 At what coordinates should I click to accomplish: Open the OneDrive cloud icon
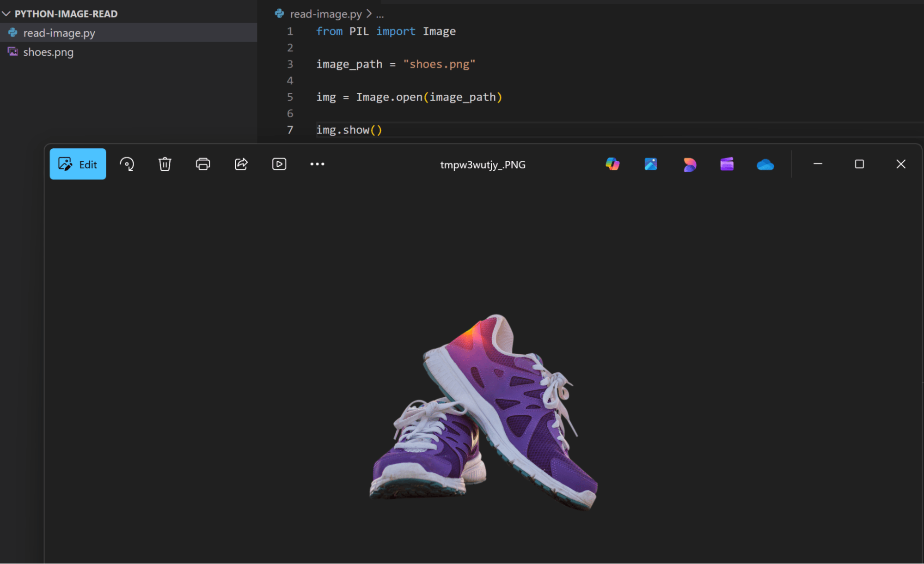765,164
